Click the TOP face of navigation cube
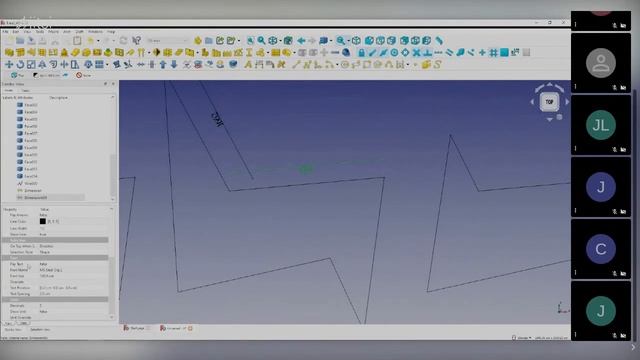 coord(549,102)
